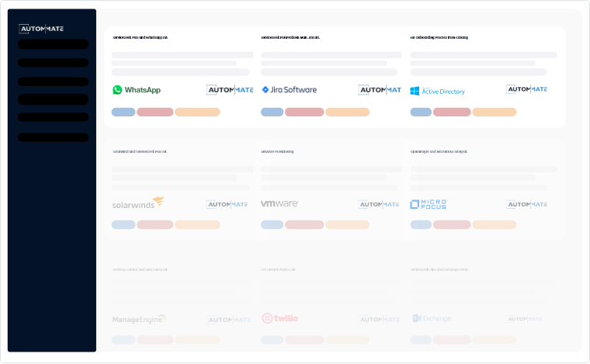Click the orange tag under WhatsApp
Viewport: 590px width, 364px height.
point(197,112)
